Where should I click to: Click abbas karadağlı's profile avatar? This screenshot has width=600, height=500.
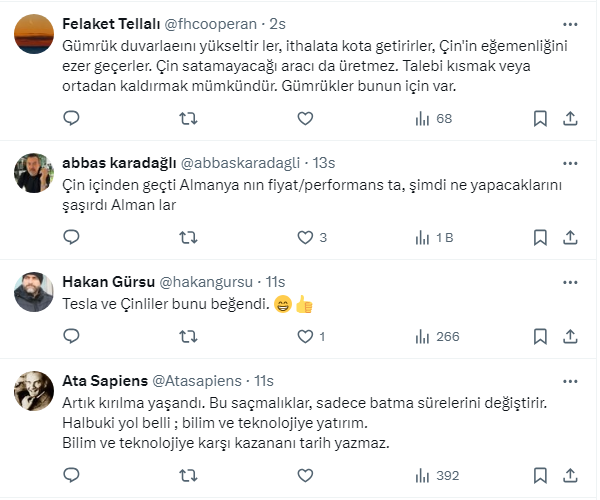[x=34, y=174]
